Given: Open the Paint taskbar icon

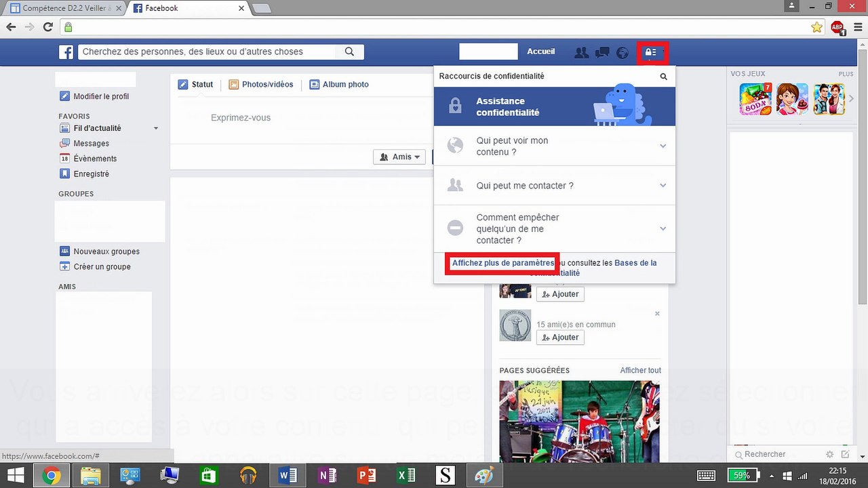Looking at the screenshot, I should pos(484,476).
